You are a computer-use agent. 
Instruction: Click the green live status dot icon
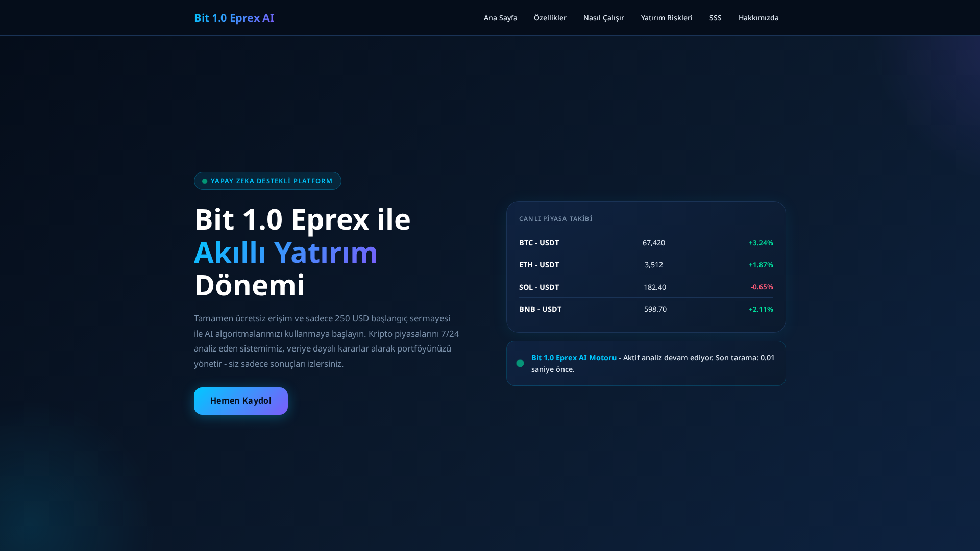point(520,363)
